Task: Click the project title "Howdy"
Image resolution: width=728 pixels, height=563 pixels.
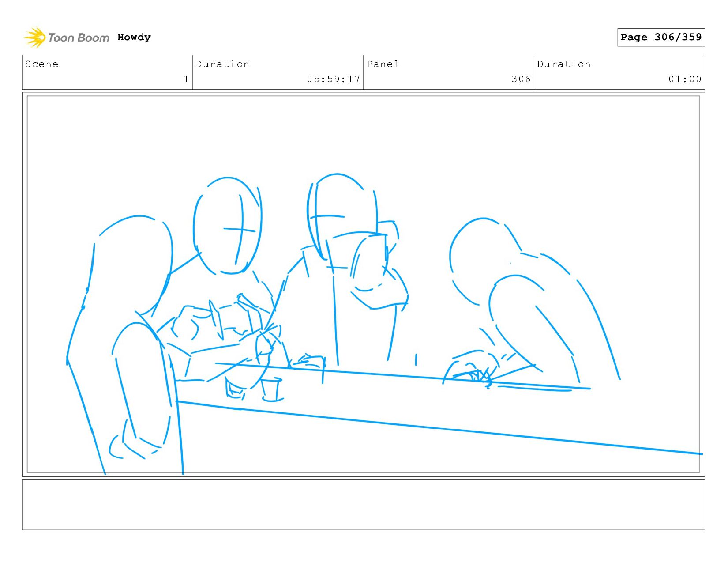Action: click(134, 37)
